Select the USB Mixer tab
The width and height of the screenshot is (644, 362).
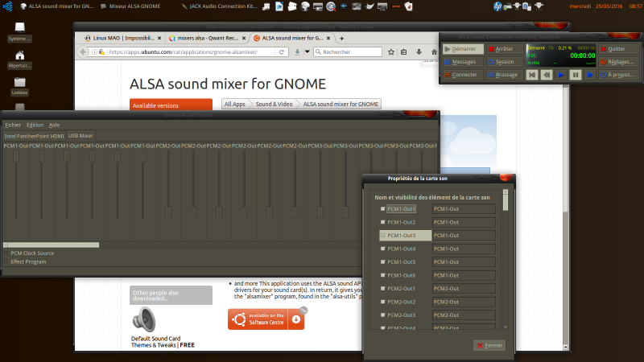tap(80, 135)
